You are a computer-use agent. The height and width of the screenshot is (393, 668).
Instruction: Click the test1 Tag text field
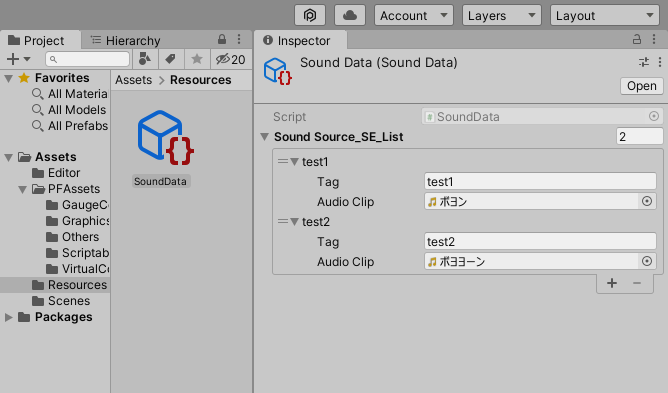[x=540, y=182]
